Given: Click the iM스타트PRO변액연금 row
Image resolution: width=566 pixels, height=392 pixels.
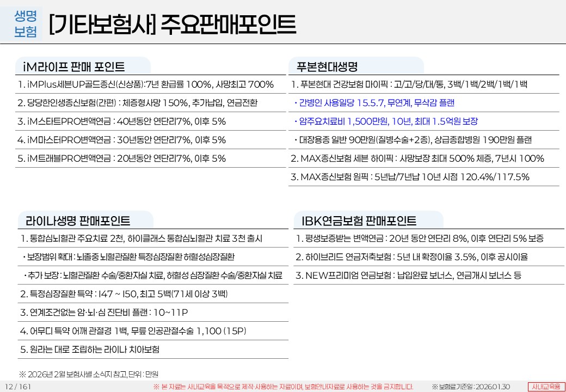Looking at the screenshot, I should click(122, 121).
